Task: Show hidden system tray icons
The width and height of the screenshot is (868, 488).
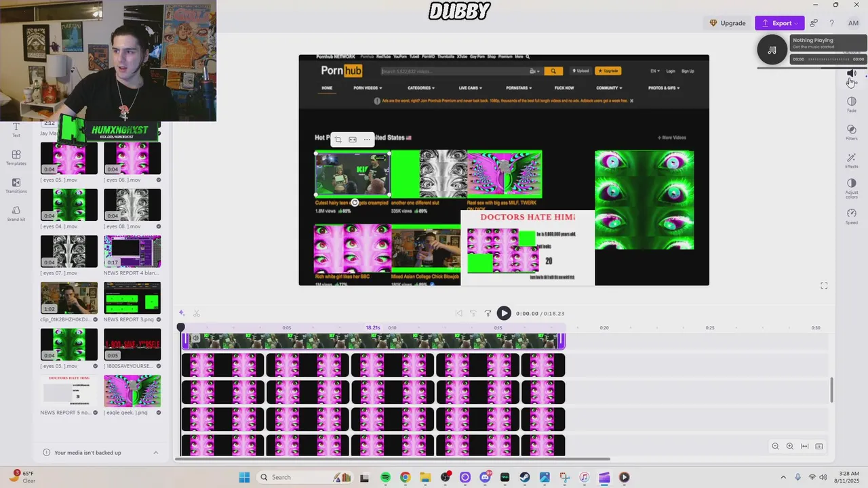Action: coord(783,477)
